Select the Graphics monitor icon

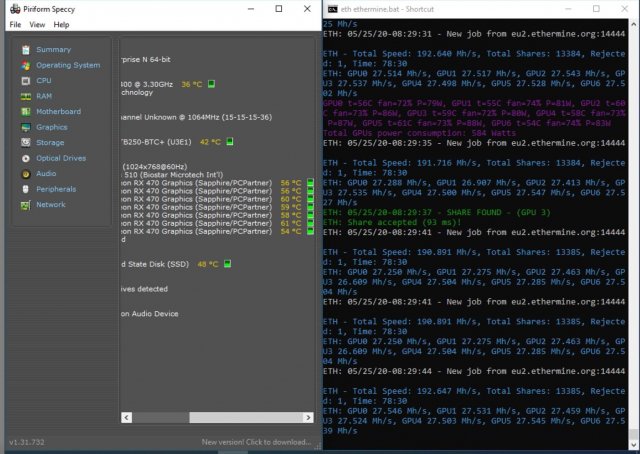25,127
